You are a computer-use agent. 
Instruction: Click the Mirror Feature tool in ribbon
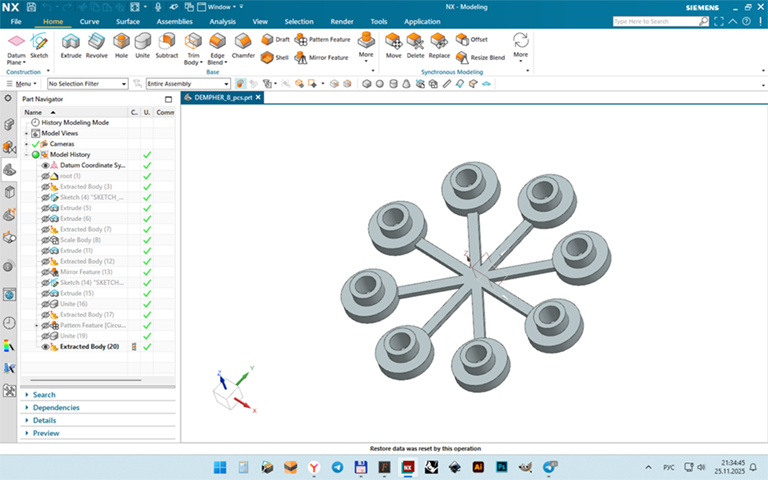click(321, 57)
